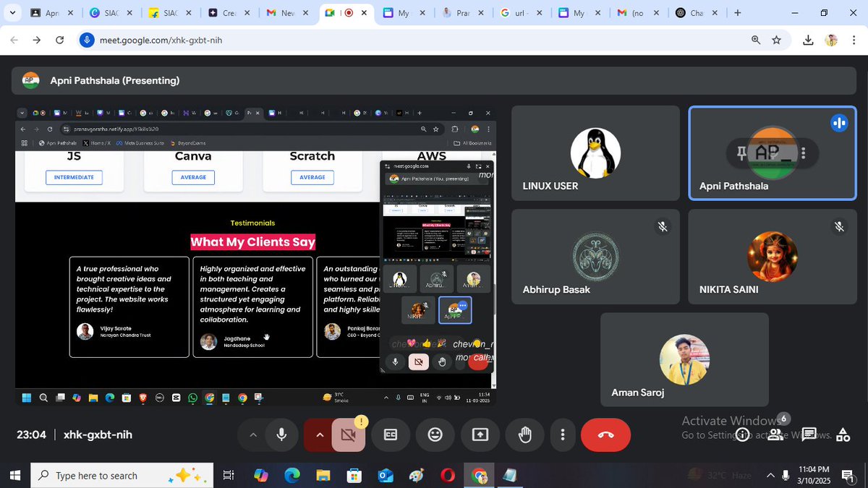Open meeting details info icon

click(x=742, y=435)
